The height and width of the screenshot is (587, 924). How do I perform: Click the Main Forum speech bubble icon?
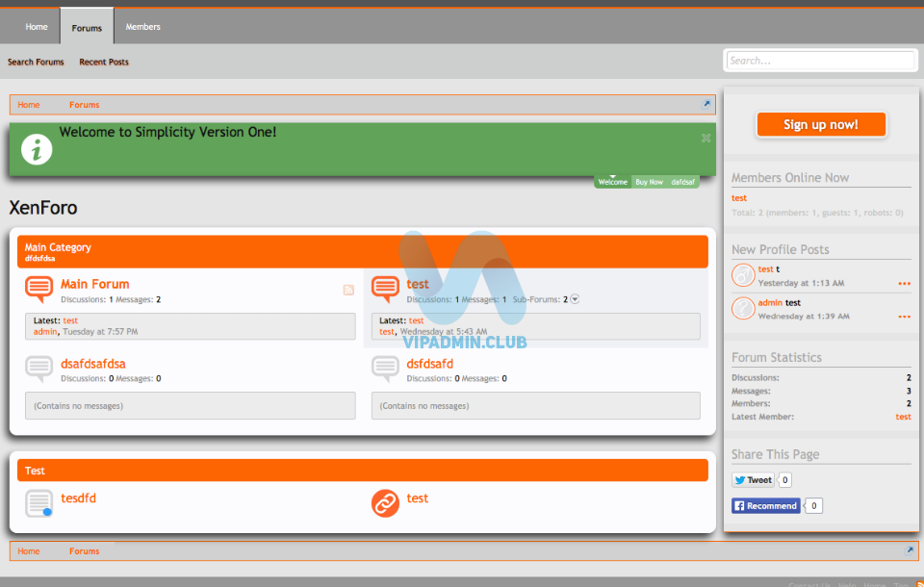(x=38, y=290)
